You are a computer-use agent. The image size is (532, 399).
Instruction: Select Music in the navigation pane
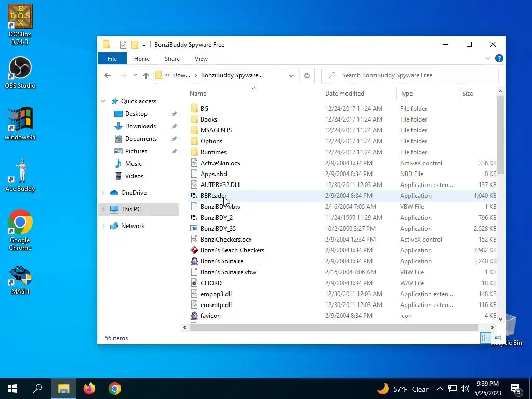[x=134, y=164]
